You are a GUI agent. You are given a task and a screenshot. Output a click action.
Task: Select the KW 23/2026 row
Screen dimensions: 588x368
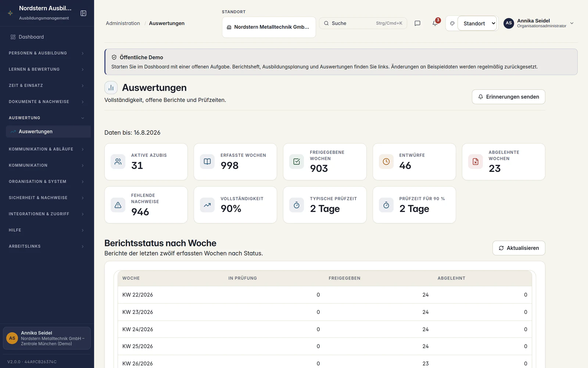tap(325, 312)
